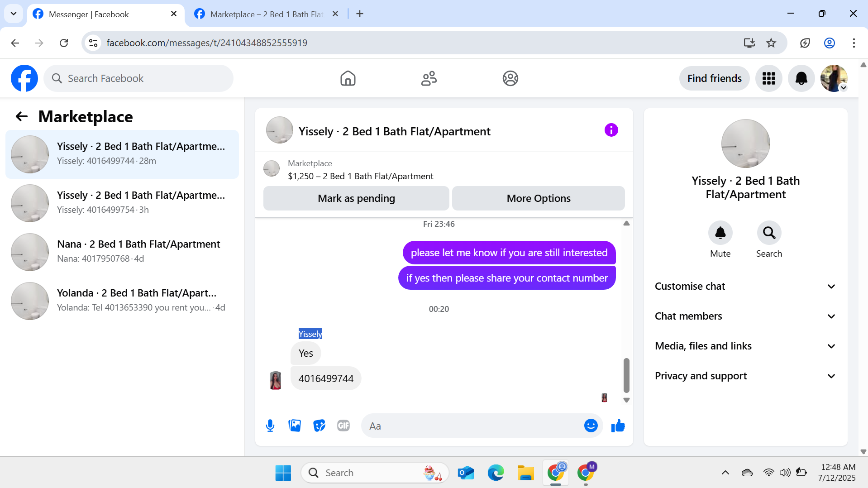Open Yissely chat ending 4016499754
The width and height of the screenshot is (868, 488).
point(122,203)
